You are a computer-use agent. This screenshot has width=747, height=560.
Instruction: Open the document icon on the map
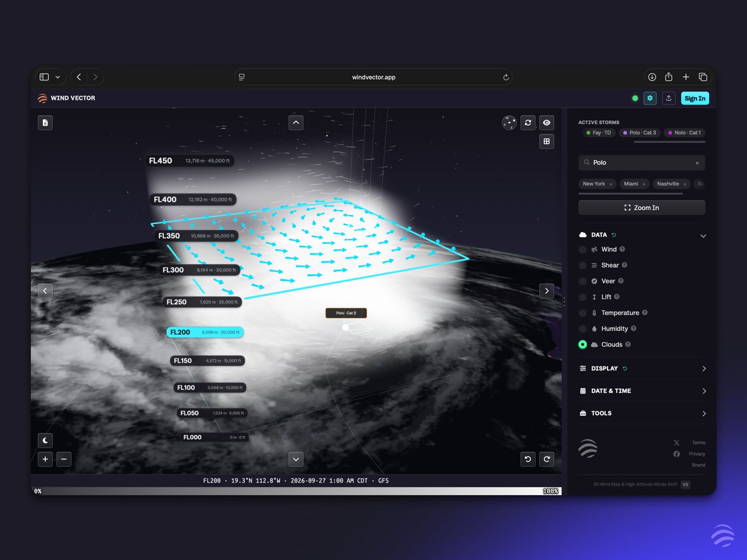pos(45,123)
